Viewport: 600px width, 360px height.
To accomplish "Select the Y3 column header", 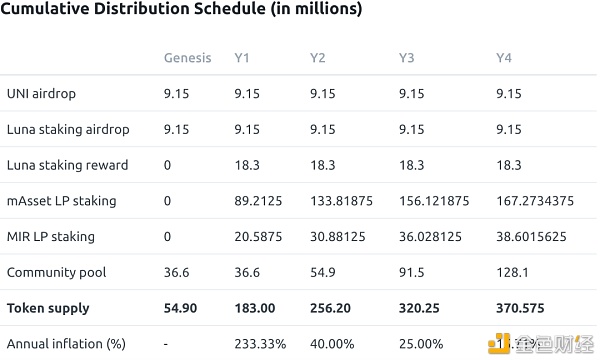I will (406, 58).
